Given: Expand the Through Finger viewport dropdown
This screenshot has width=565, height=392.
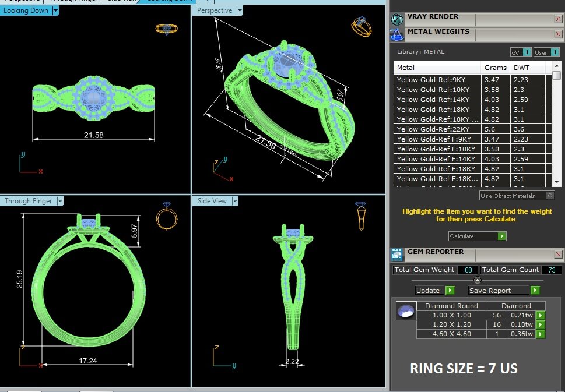Looking at the screenshot, I should click(x=60, y=201).
